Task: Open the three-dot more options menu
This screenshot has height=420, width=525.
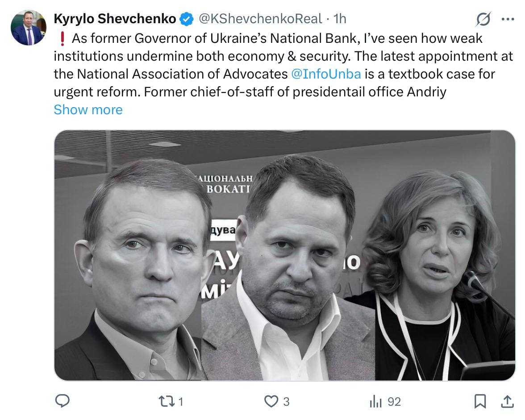Action: pos(508,19)
